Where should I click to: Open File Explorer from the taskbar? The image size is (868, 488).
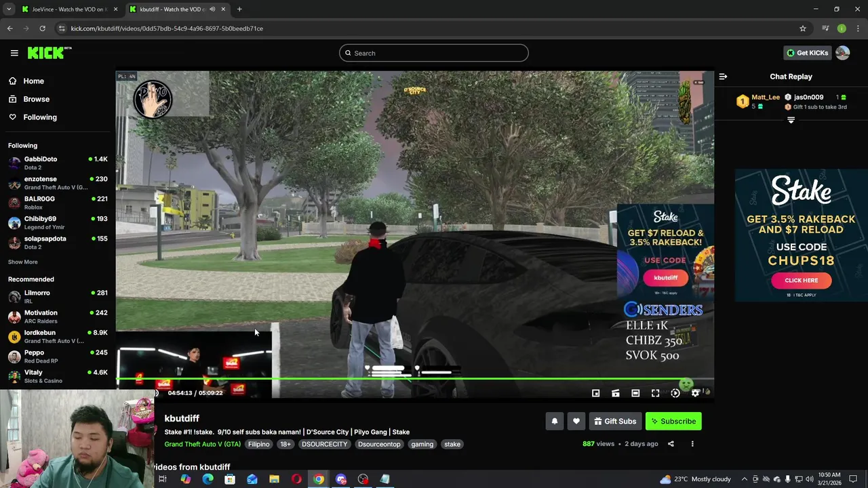pyautogui.click(x=274, y=479)
